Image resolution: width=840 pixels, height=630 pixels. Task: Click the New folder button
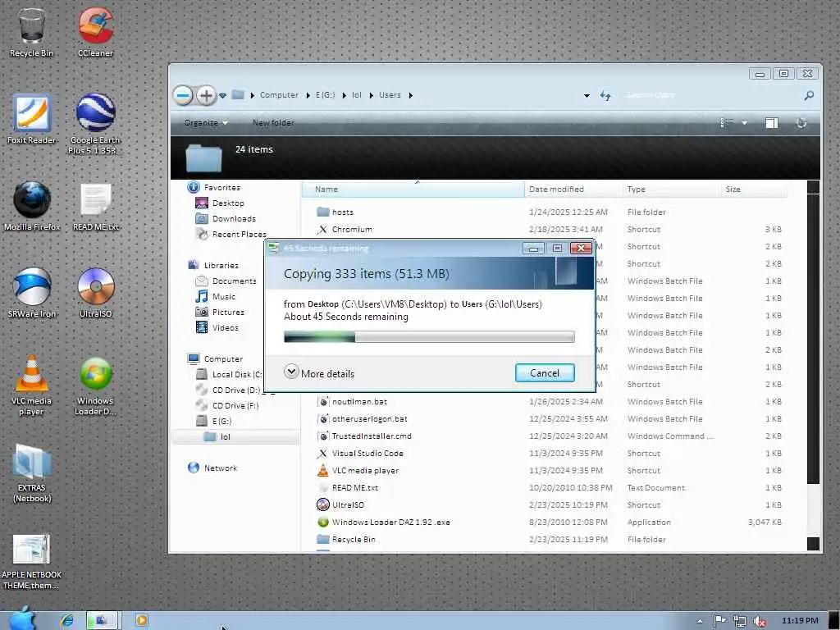click(273, 123)
